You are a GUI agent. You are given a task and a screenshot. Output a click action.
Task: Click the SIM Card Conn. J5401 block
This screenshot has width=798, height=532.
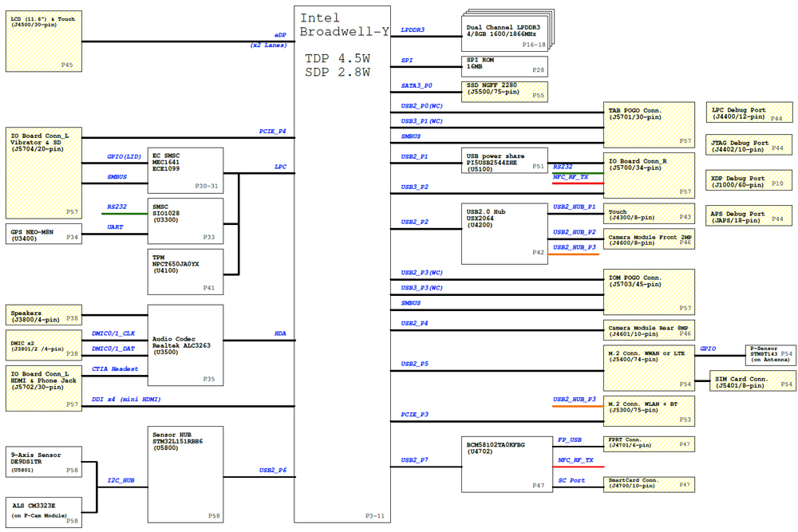click(x=753, y=381)
